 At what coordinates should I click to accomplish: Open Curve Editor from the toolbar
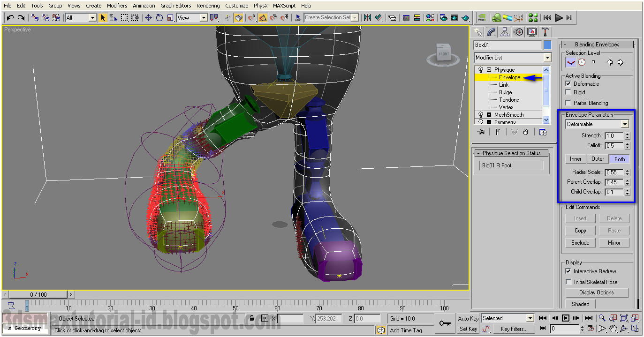[x=405, y=17]
